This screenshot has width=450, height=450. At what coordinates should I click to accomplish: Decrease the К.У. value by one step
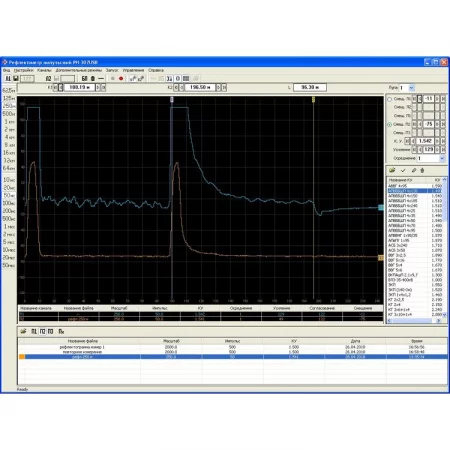(414, 141)
